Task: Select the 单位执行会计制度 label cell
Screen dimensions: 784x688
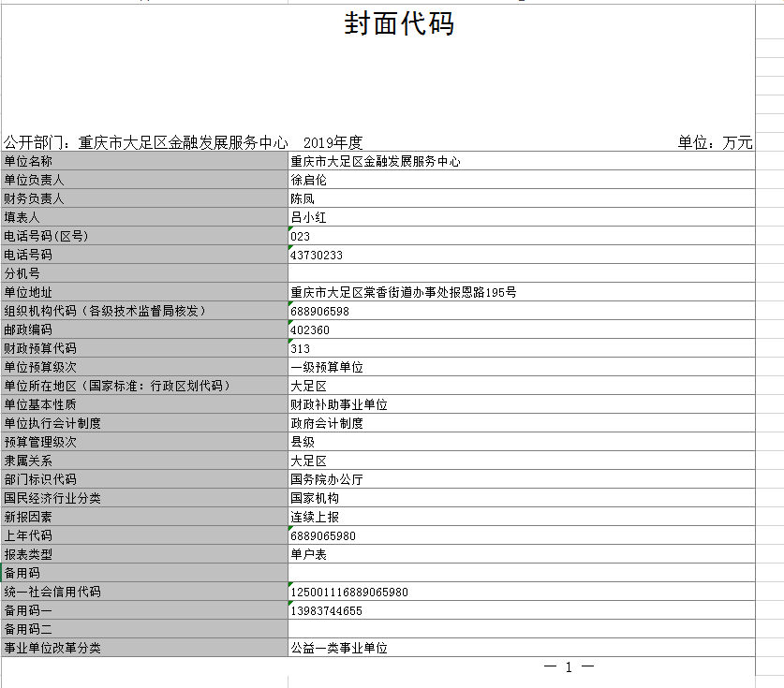Action: coord(144,423)
